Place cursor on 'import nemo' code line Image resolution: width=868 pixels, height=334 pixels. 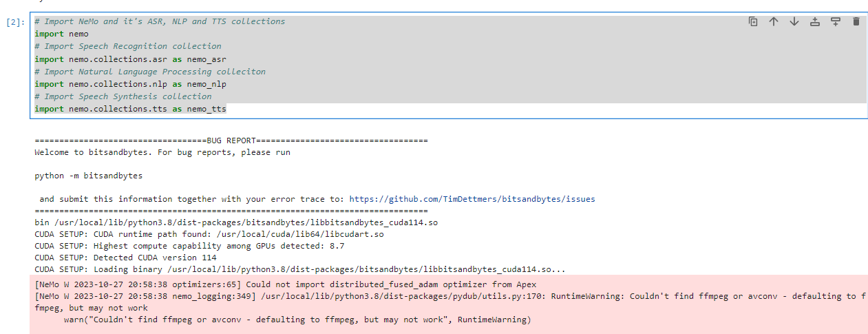point(62,34)
